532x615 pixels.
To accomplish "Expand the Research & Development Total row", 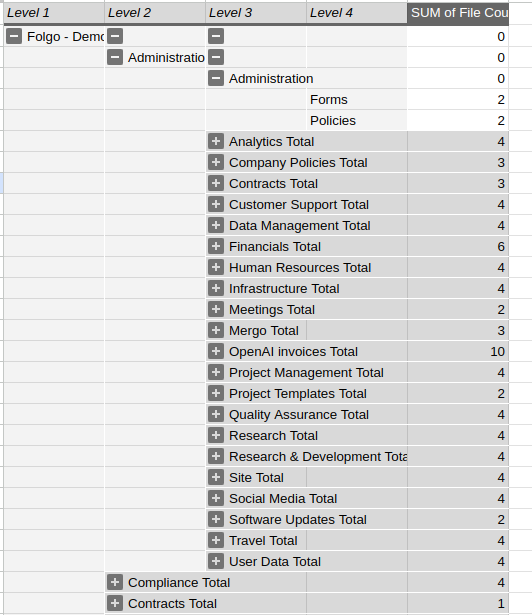I will (x=216, y=457).
